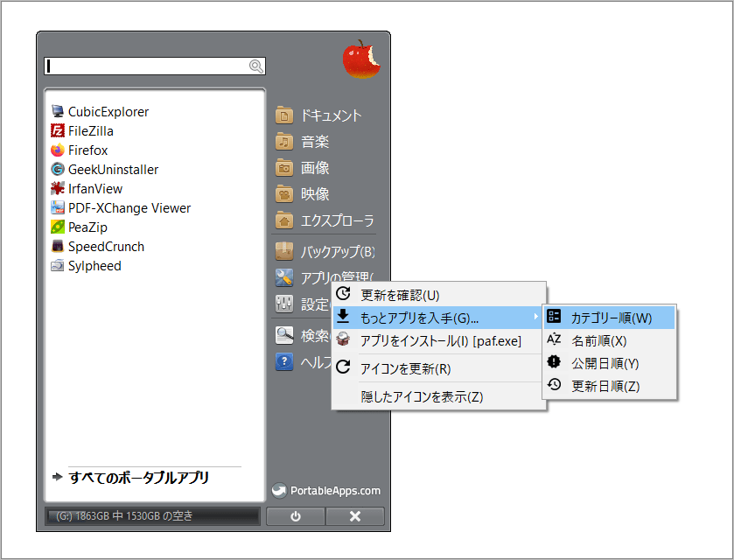
Task: Open 映像 text label
Action: click(315, 194)
